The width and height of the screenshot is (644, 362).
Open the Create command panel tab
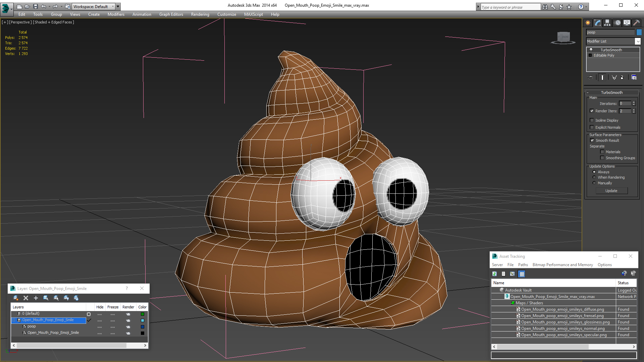[x=588, y=23]
